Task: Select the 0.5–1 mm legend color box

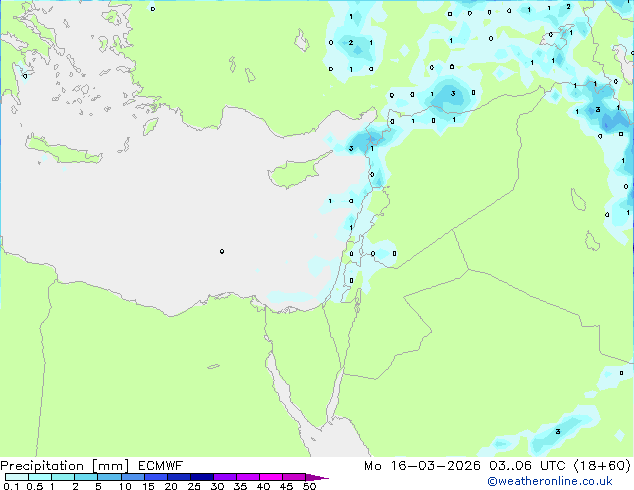Action: click(x=40, y=477)
